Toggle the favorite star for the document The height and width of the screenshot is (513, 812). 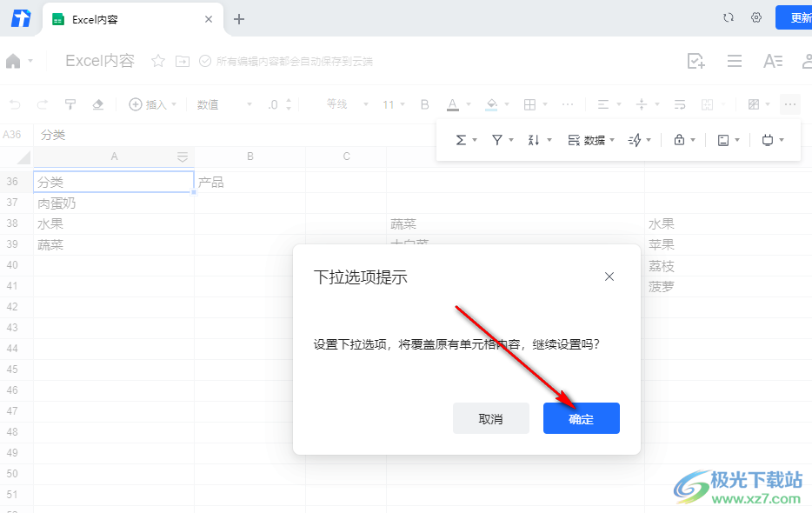click(x=158, y=61)
